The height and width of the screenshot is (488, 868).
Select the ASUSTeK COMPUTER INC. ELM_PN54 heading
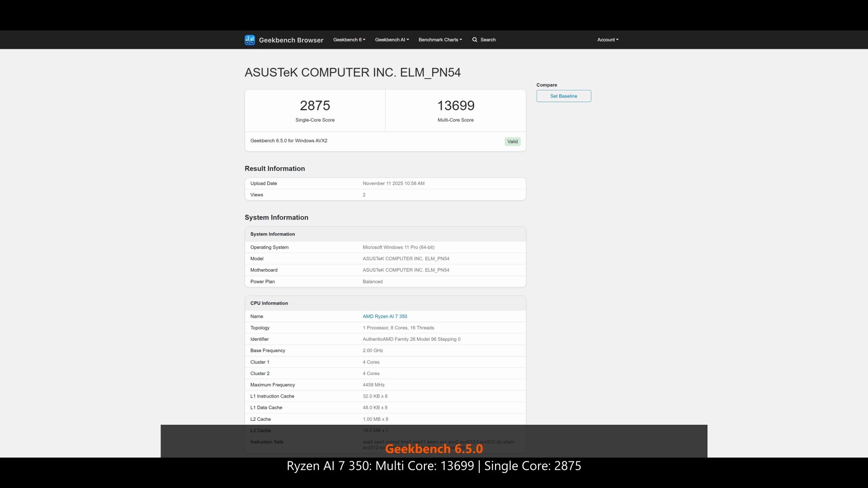click(353, 72)
